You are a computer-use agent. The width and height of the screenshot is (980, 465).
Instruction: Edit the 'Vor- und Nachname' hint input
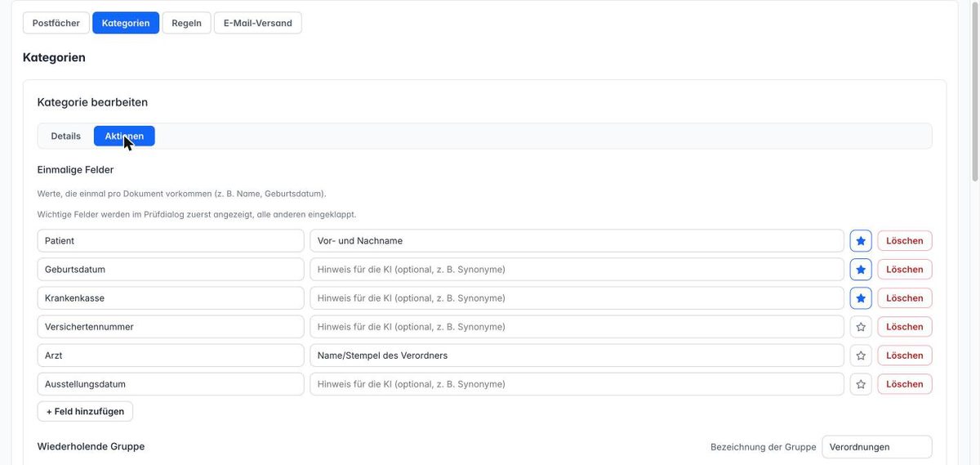click(x=577, y=241)
